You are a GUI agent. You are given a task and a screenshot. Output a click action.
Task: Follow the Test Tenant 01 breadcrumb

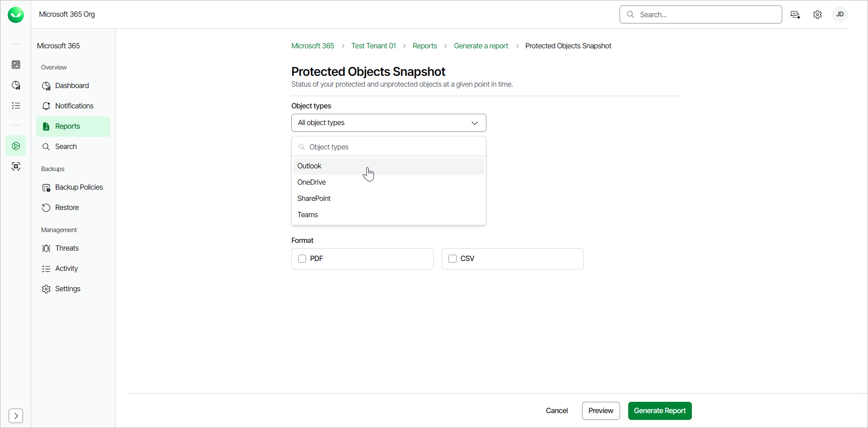tap(373, 46)
